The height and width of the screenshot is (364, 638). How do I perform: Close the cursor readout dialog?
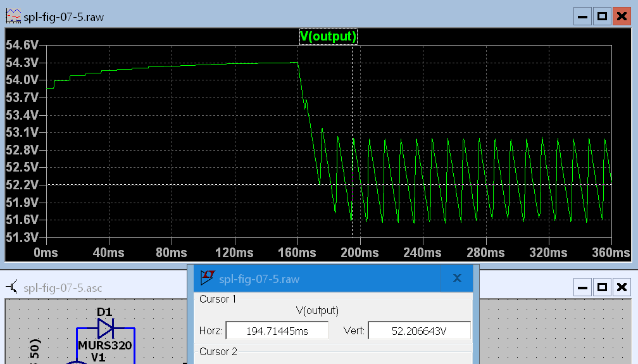457,279
